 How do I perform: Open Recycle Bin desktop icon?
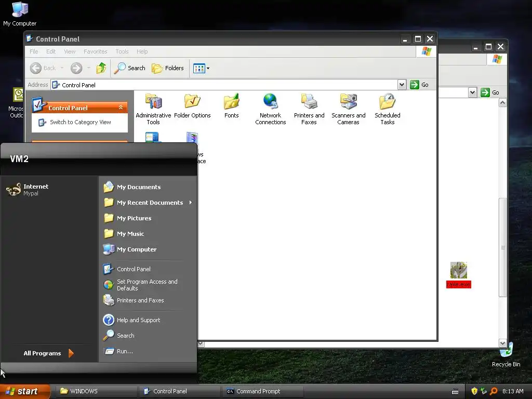point(506,355)
